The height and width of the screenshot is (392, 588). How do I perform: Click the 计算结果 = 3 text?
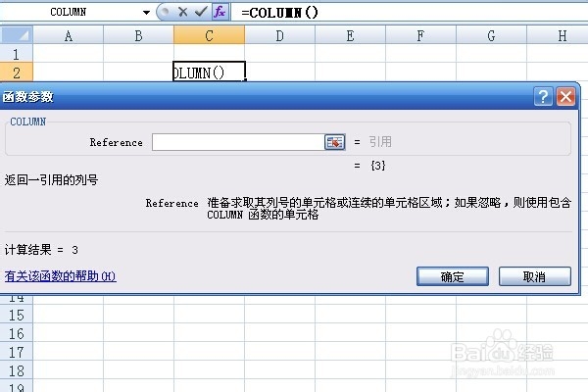click(41, 250)
